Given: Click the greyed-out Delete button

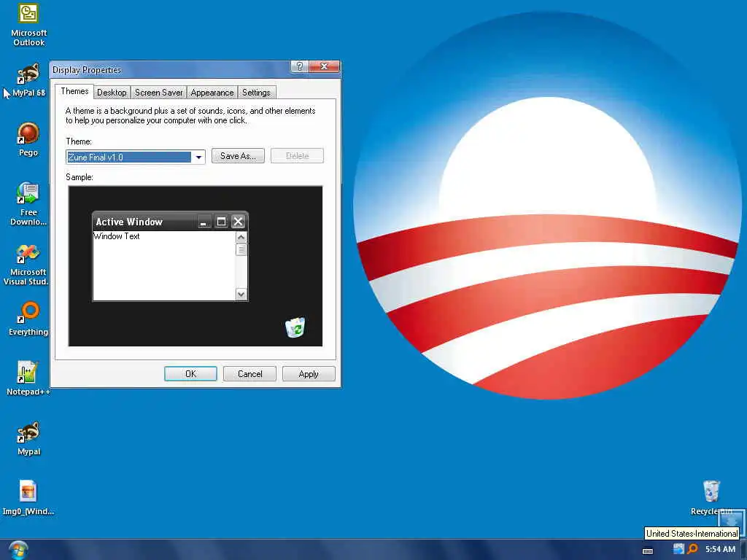Looking at the screenshot, I should [298, 156].
